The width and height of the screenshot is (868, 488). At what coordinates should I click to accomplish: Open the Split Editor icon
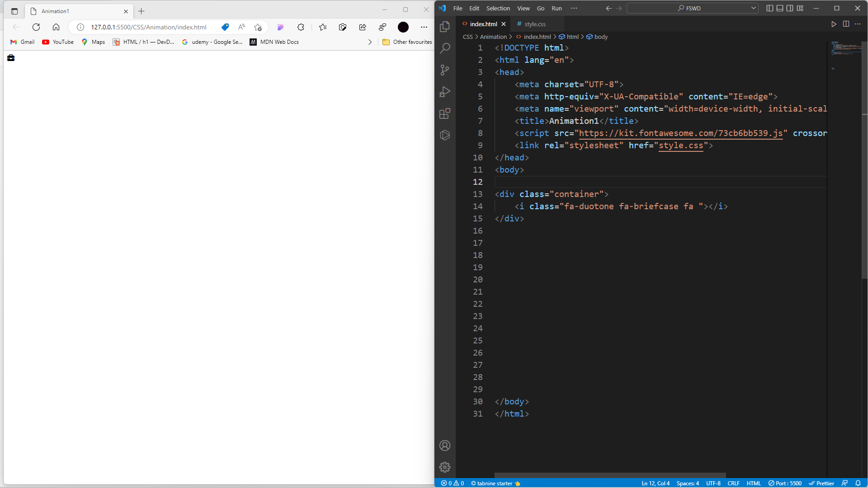tap(846, 24)
